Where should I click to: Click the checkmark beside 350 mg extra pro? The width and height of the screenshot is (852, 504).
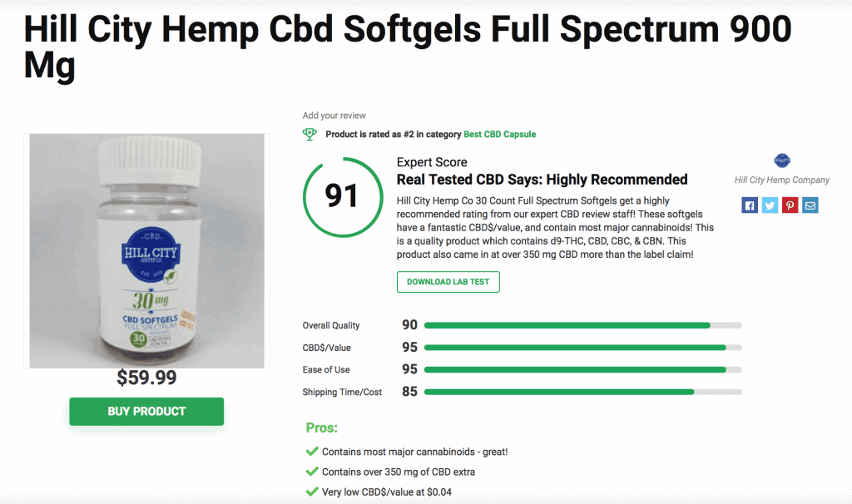click(x=313, y=472)
